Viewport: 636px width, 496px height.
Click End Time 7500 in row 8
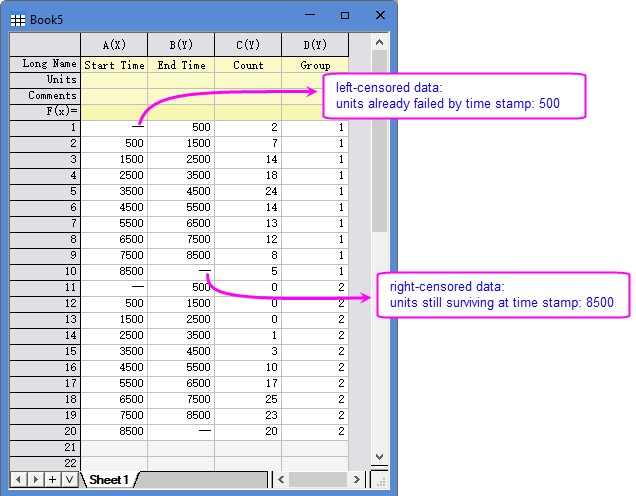tap(181, 239)
